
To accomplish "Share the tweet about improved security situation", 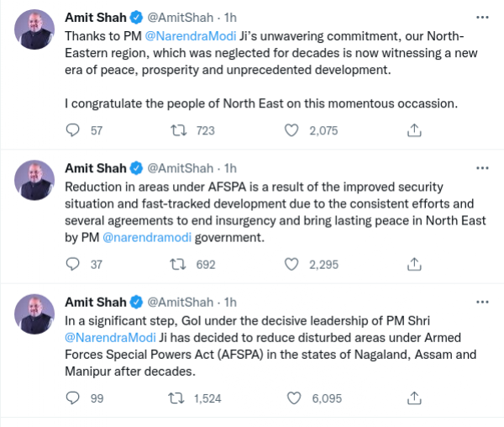I will click(413, 264).
